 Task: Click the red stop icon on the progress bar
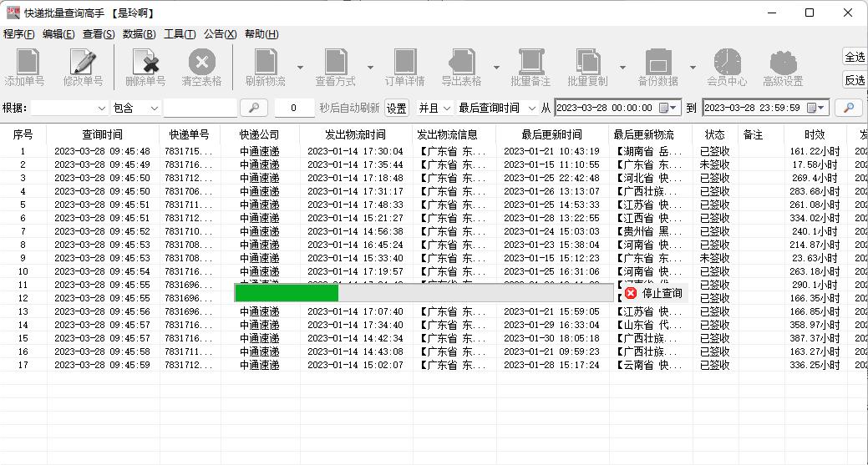tap(631, 293)
